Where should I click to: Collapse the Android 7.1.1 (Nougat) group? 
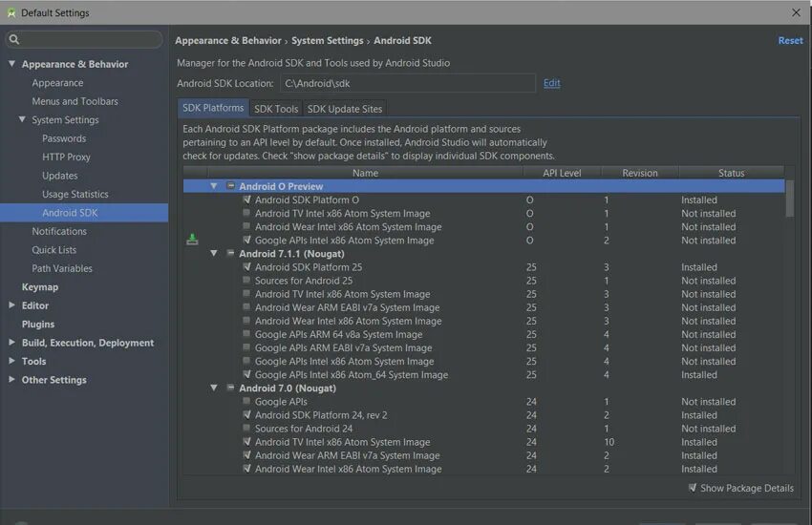click(x=214, y=253)
